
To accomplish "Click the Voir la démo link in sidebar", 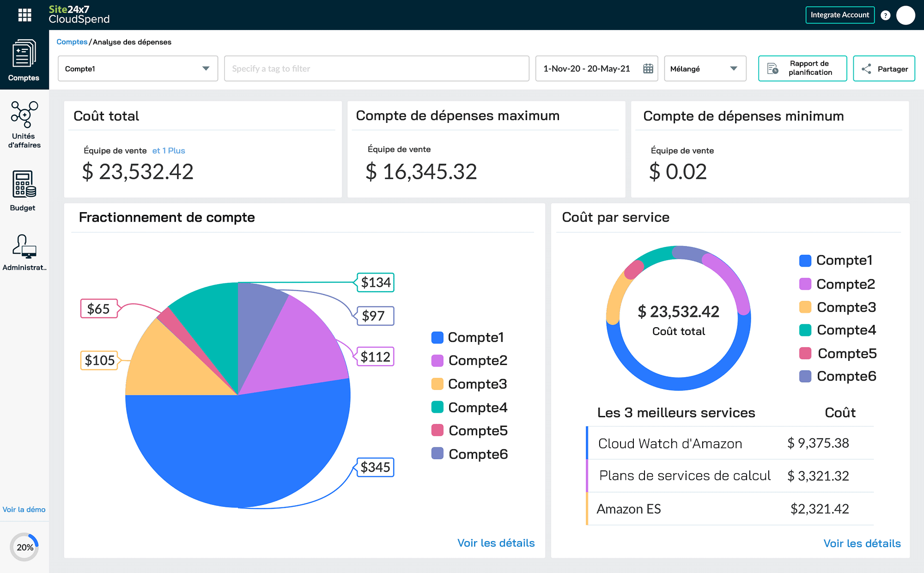I will tap(24, 509).
